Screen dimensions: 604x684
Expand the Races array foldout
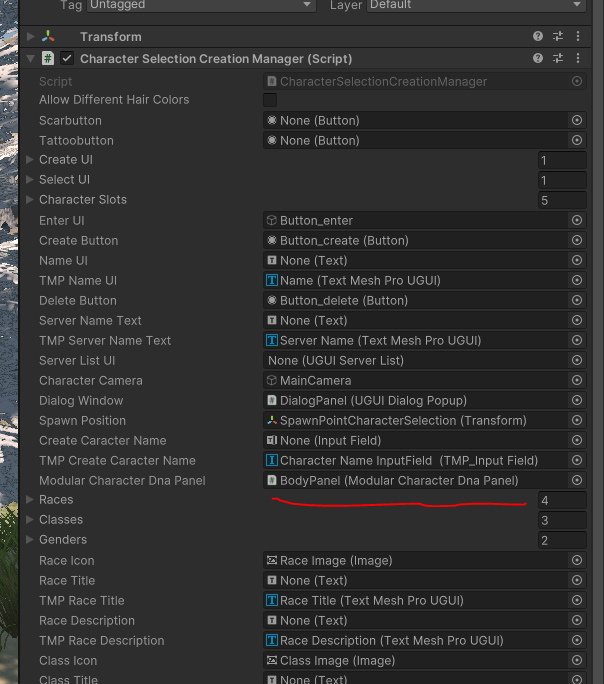[30, 499]
